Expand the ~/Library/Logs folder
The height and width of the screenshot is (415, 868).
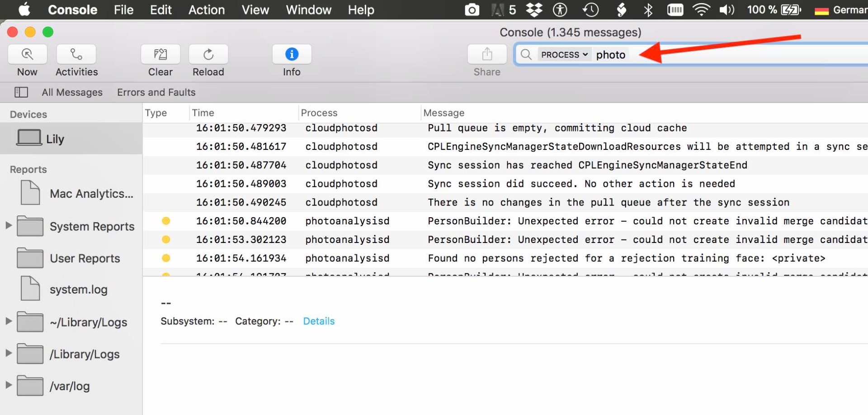pos(8,321)
